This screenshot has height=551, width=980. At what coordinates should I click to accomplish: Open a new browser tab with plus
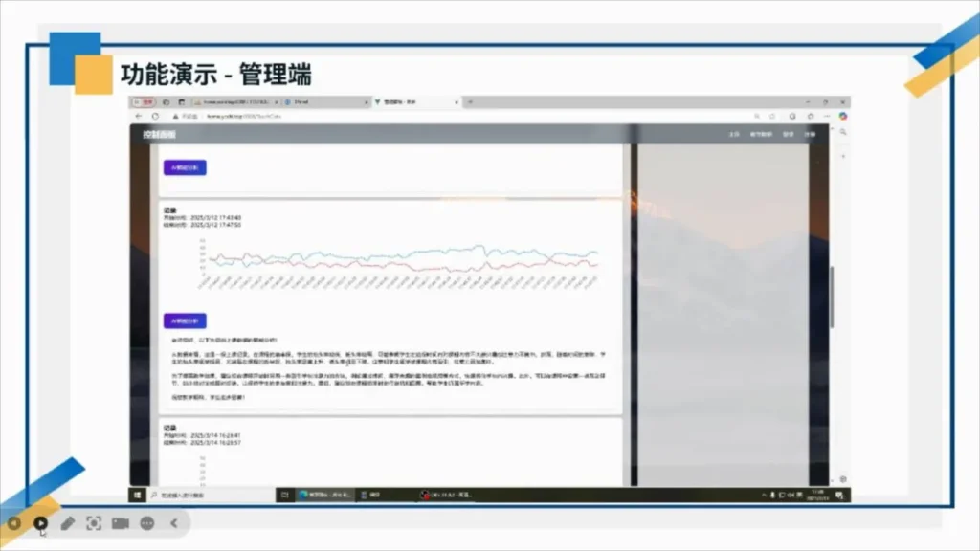(x=470, y=101)
